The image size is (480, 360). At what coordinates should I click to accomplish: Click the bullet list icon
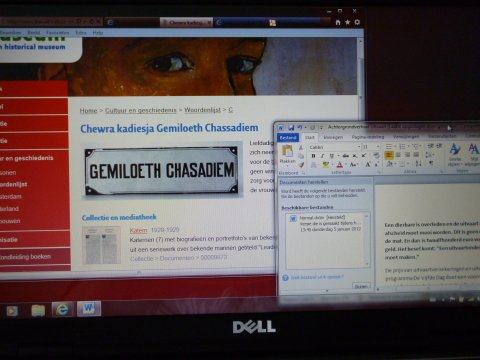[389, 147]
